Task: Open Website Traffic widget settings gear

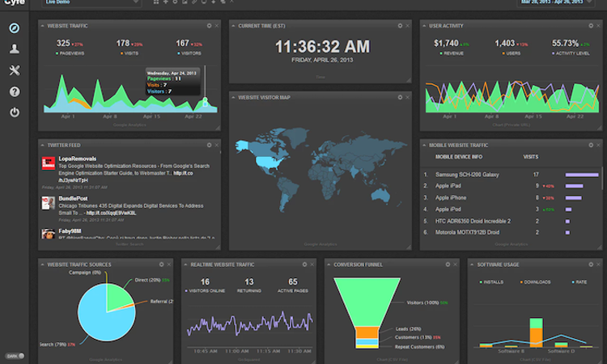Action: point(208,26)
